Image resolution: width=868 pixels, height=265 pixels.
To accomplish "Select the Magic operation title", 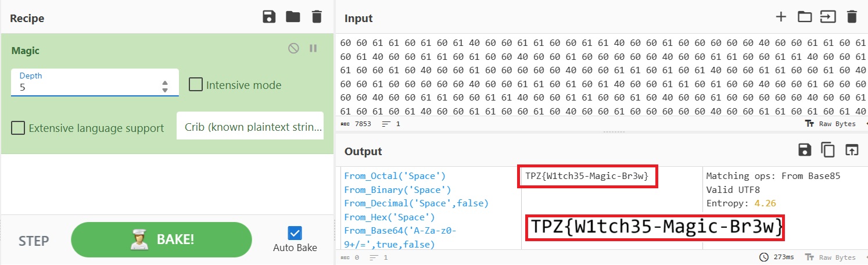I will pos(27,51).
